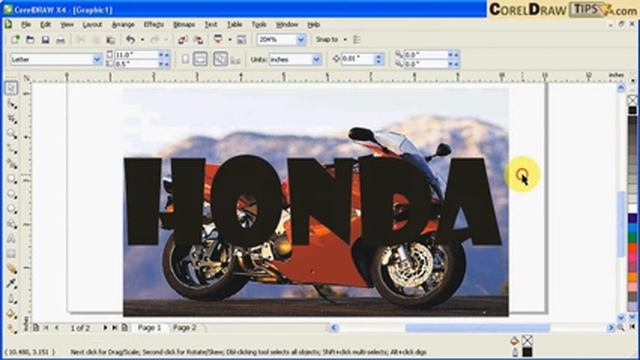Click the Export icon

point(199,40)
